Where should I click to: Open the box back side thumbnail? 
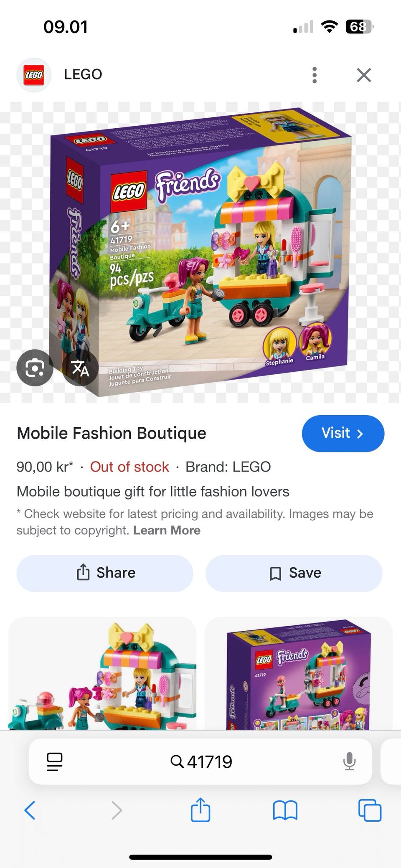click(x=299, y=673)
